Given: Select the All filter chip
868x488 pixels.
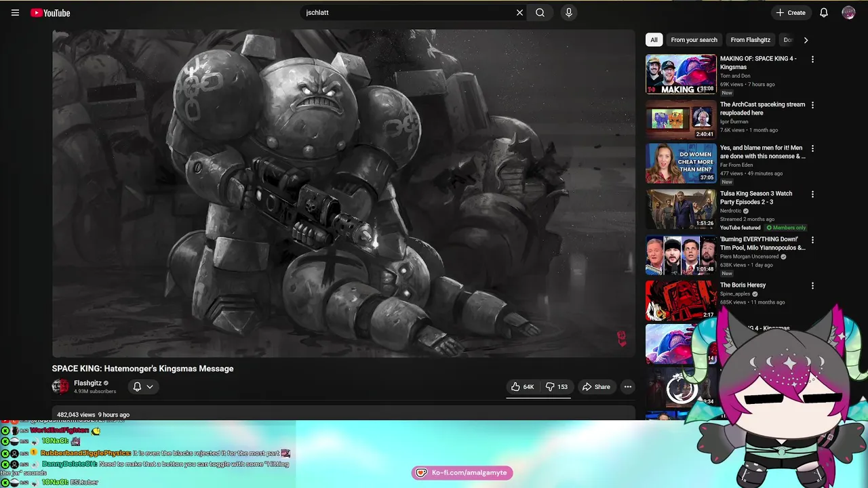Looking at the screenshot, I should point(654,40).
